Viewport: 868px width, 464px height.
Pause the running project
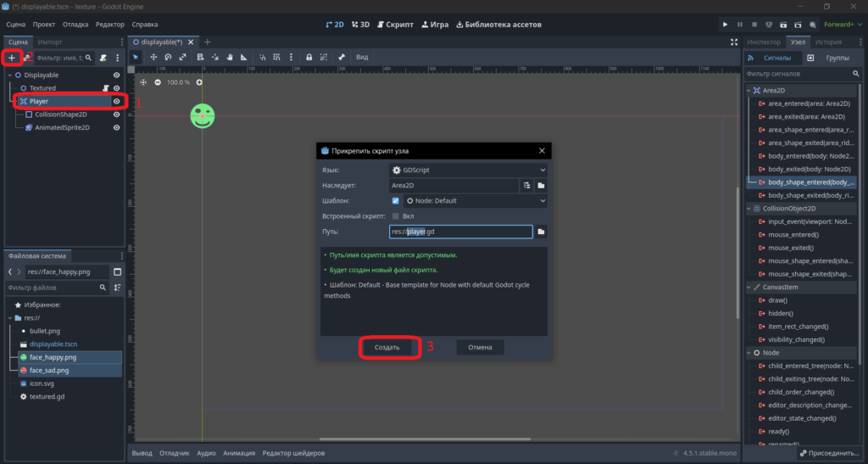(739, 25)
